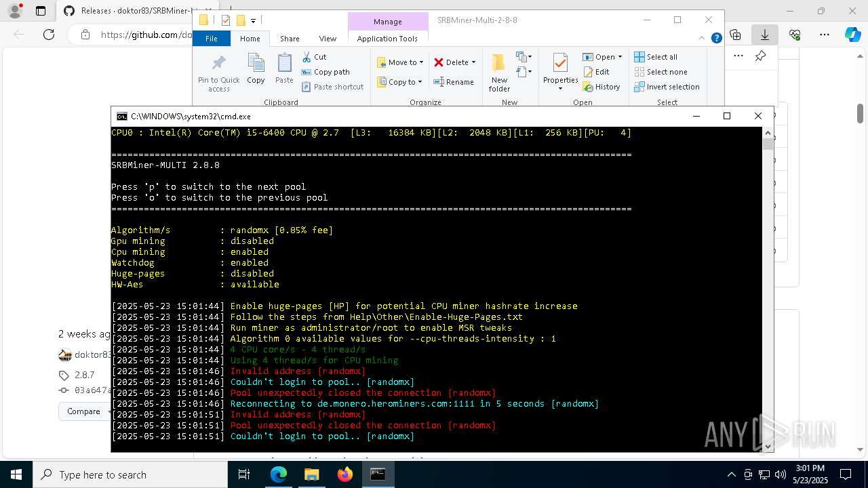
Task: Click Paste shortcut in the ribbon
Action: [332, 87]
